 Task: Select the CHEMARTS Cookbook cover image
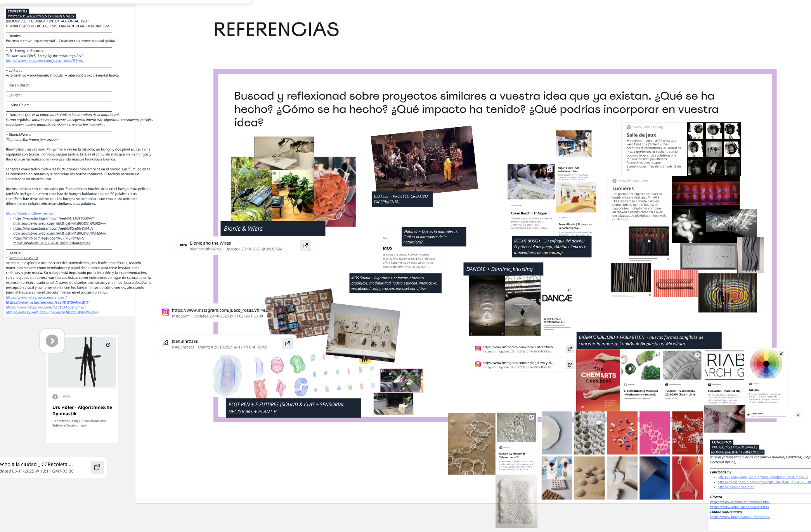pos(598,380)
